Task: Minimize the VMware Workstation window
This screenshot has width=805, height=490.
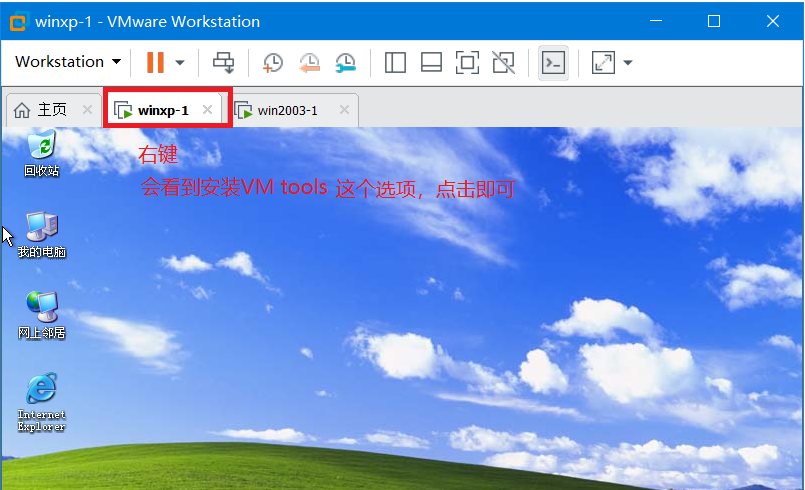Action: (656, 21)
